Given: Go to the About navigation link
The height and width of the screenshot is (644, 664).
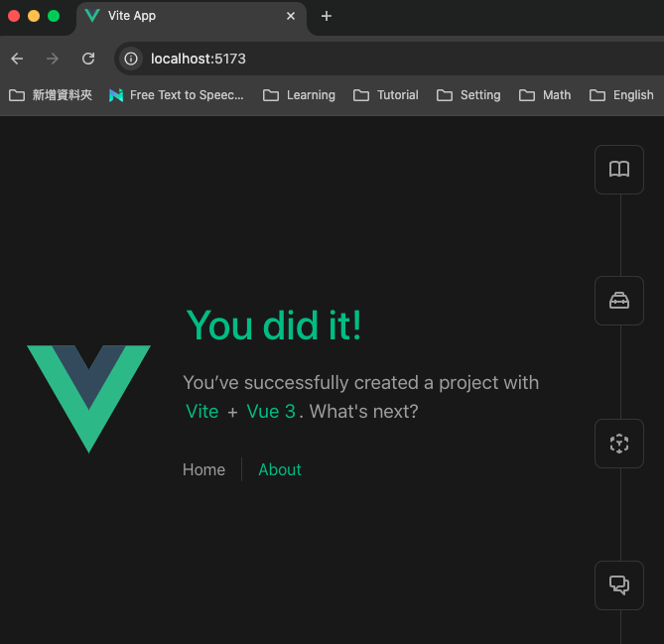Looking at the screenshot, I should [x=280, y=469].
